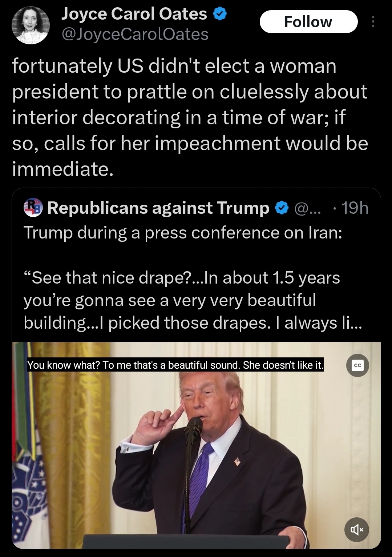Select Oates's tweet text about woman president

(190, 117)
